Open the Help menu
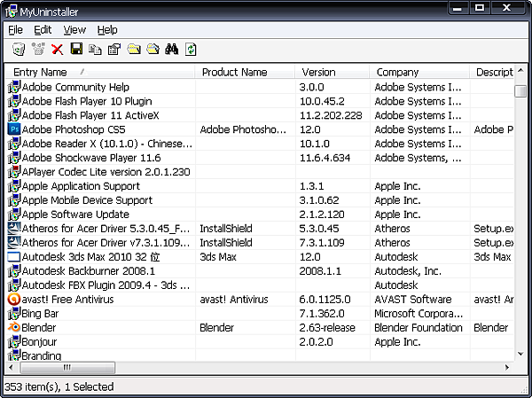The image size is (532, 398). point(107,30)
